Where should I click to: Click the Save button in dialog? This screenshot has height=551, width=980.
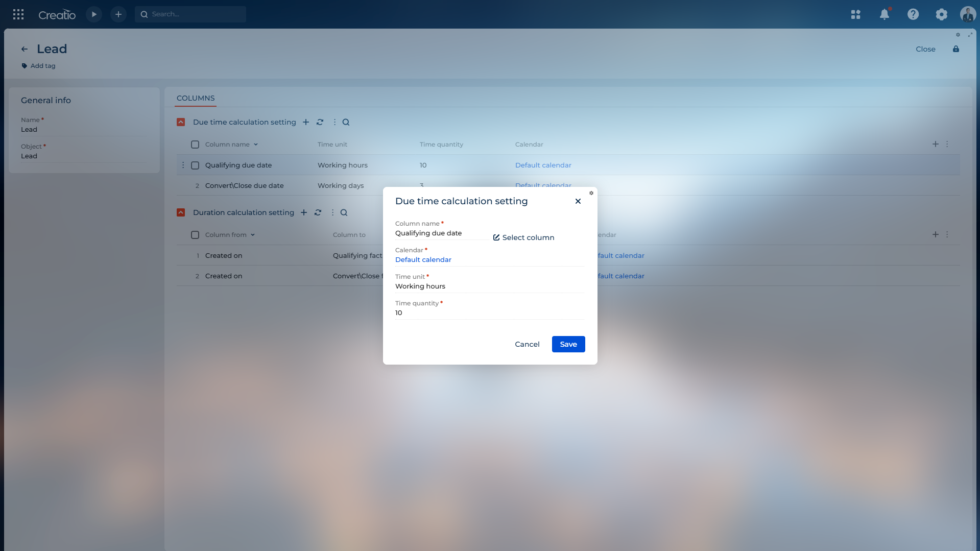(568, 344)
